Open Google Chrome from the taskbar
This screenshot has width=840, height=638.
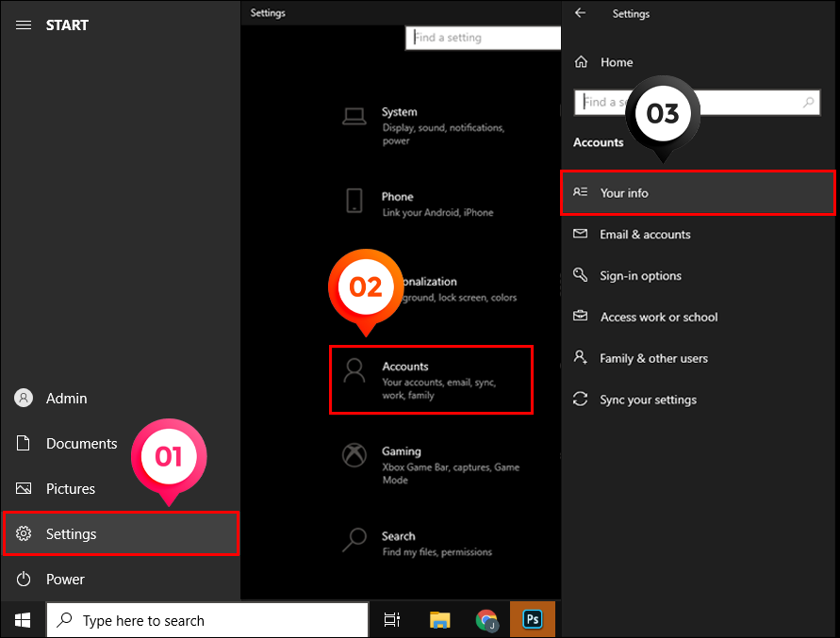[487, 620]
